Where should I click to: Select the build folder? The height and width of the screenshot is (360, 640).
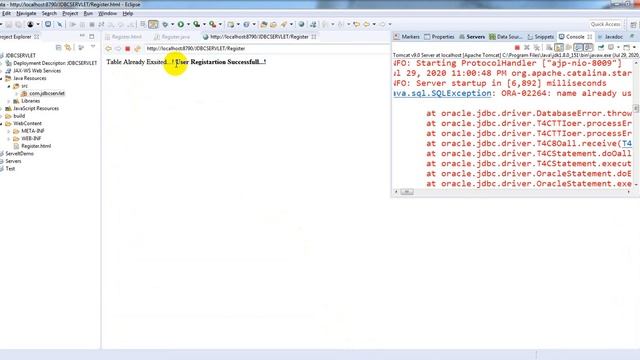(x=19, y=116)
